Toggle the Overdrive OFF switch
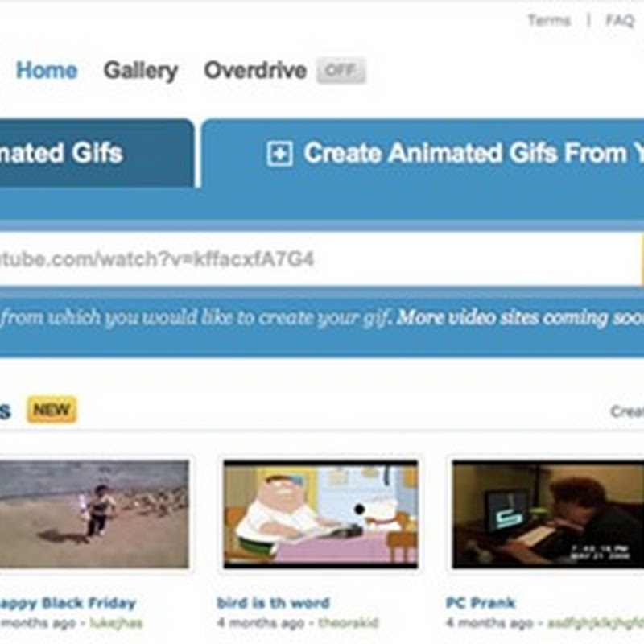644x644 pixels. [341, 71]
